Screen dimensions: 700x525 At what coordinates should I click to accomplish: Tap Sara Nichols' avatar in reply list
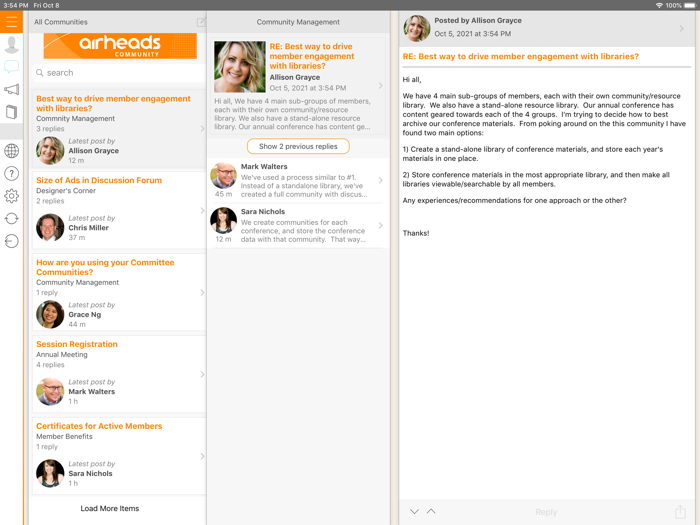point(223,220)
